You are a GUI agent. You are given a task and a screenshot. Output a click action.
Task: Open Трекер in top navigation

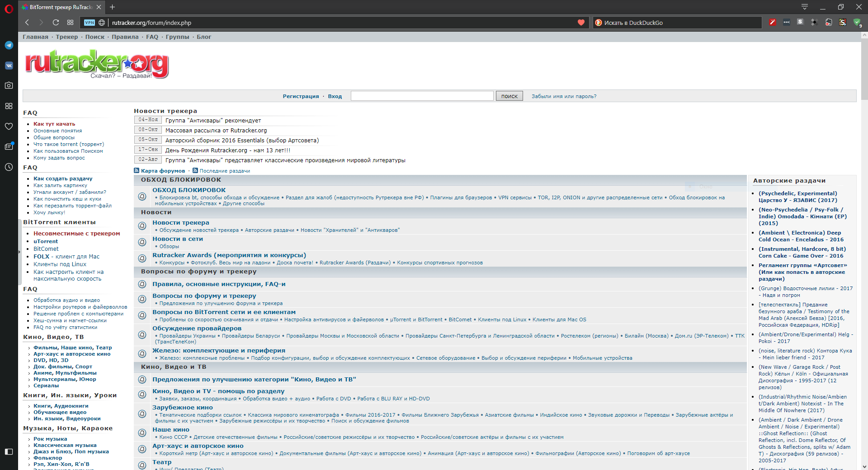(x=67, y=37)
